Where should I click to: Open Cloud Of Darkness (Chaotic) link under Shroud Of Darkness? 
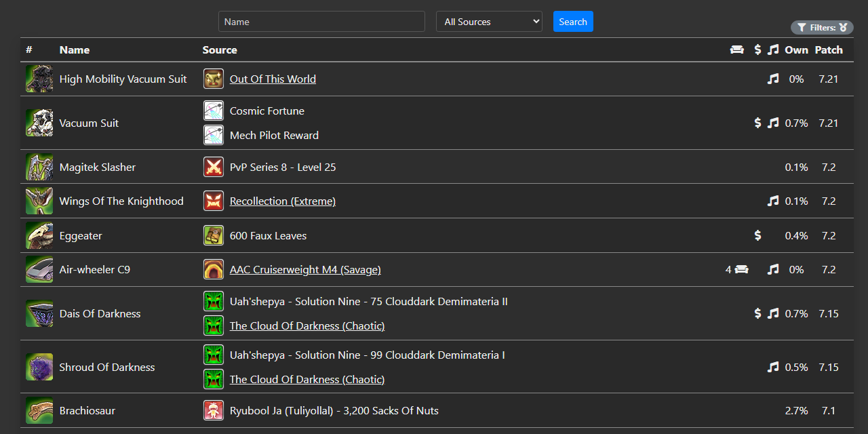pos(307,379)
